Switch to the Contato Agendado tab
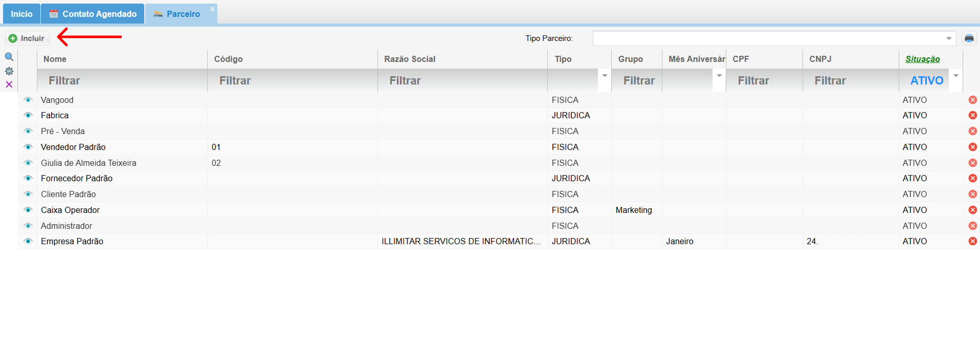 pos(93,14)
